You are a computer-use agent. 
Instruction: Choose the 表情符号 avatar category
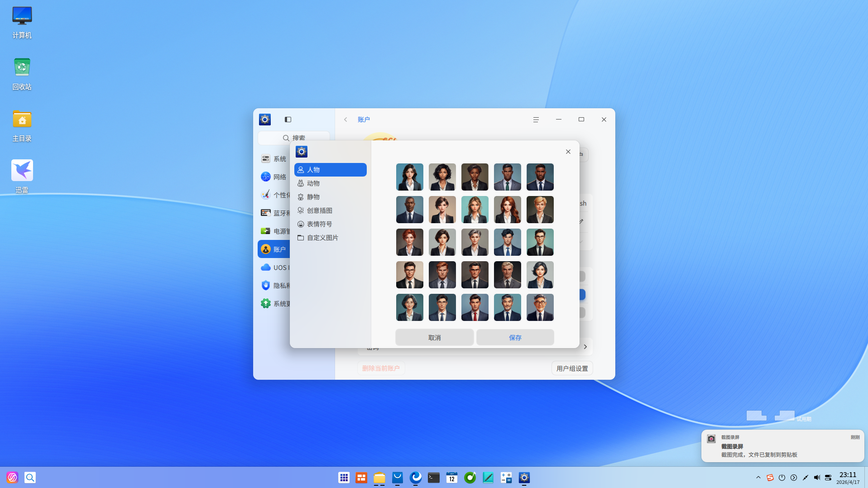[x=331, y=224]
